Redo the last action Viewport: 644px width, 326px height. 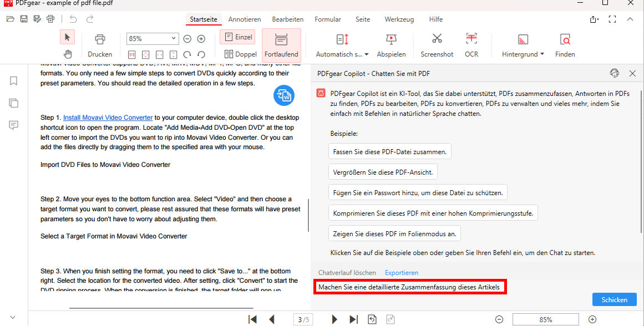coord(90,19)
